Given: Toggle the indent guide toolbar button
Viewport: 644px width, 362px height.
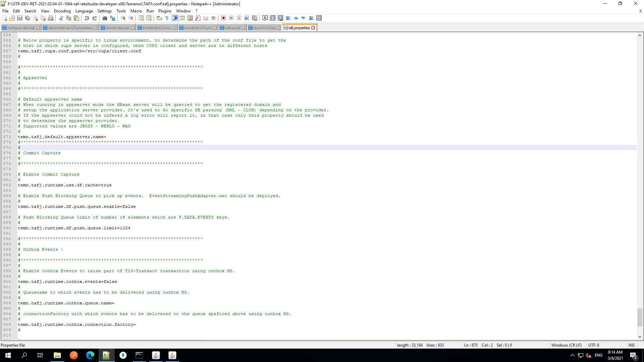Looking at the screenshot, I should [175, 18].
